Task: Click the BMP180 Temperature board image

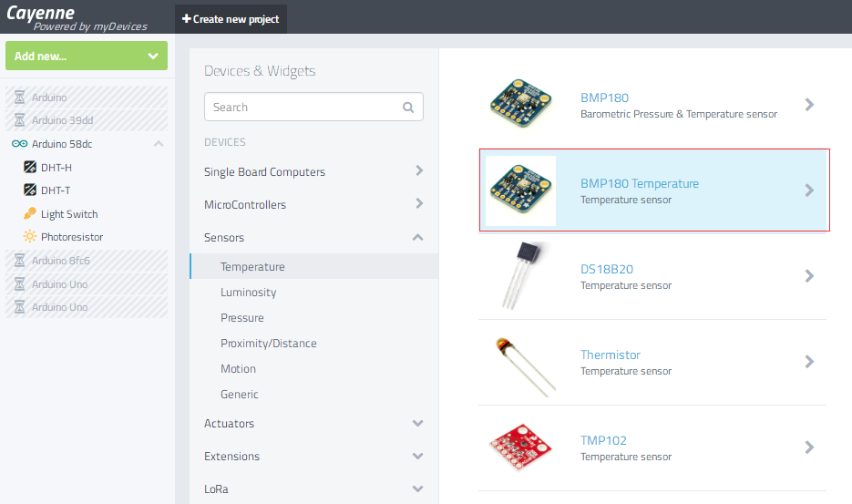Action: [520, 190]
